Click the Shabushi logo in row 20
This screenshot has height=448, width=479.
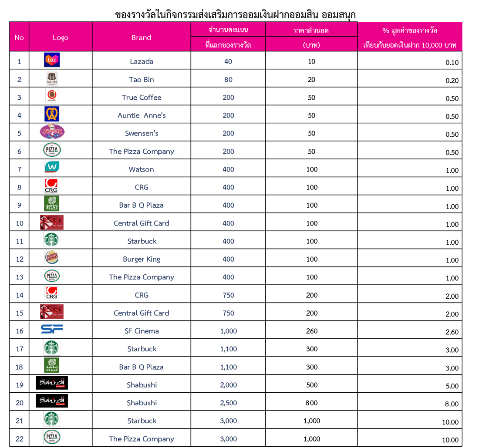click(x=52, y=401)
